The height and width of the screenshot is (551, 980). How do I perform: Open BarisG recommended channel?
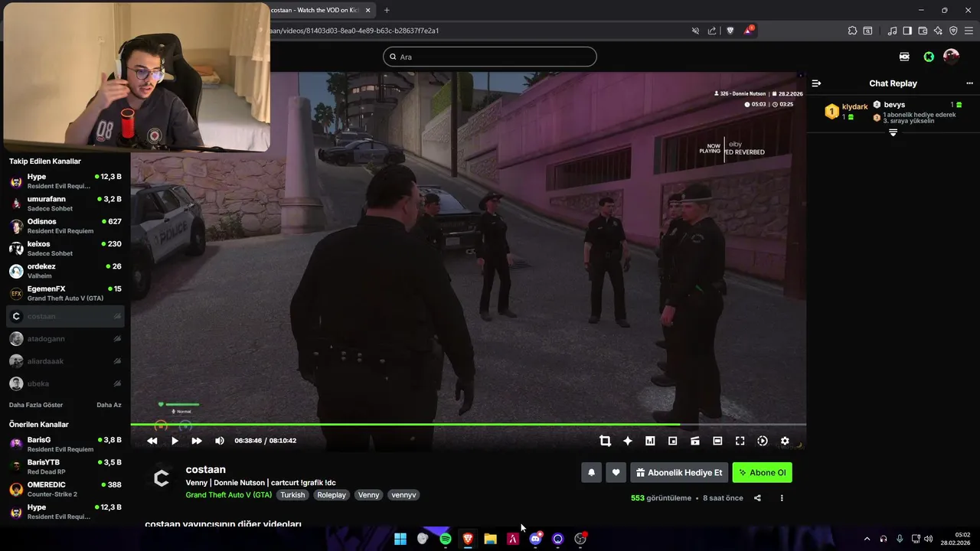(x=65, y=444)
